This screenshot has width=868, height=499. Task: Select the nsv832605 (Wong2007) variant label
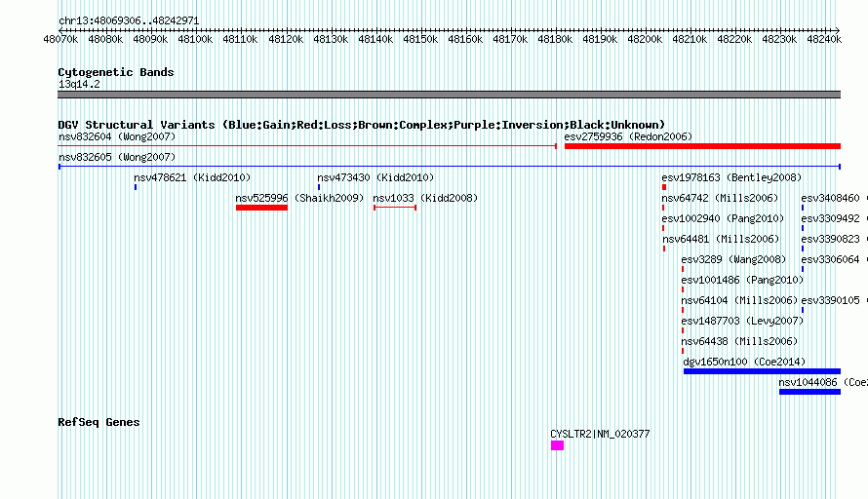[117, 157]
